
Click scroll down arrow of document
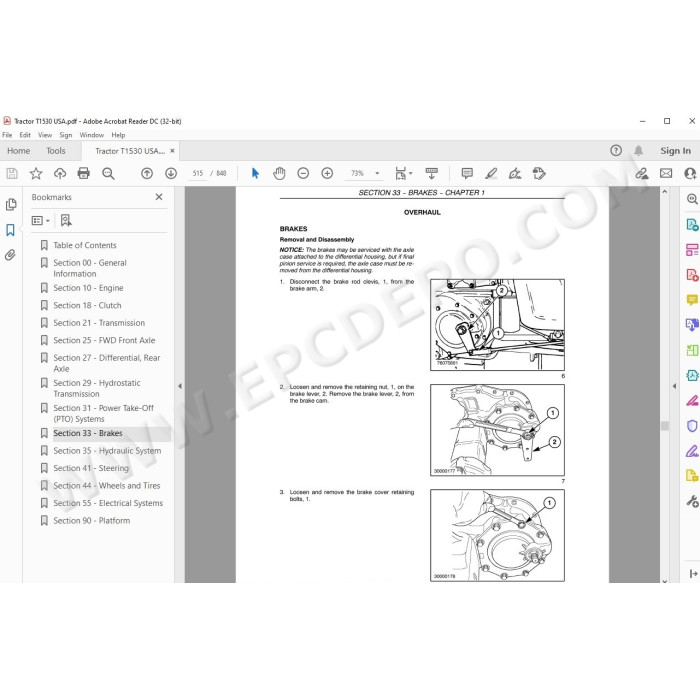(665, 580)
